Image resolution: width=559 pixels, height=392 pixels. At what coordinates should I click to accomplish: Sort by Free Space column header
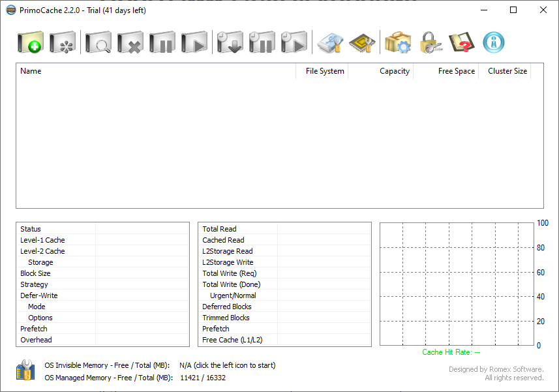coord(446,71)
